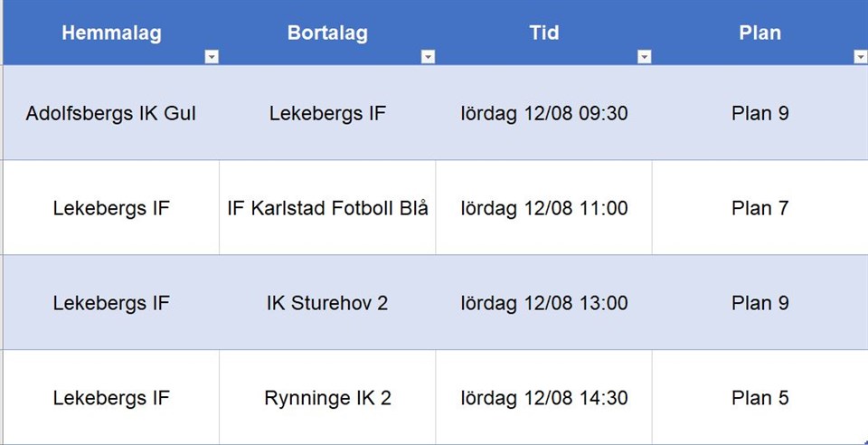Select the lördag 12/08 11:00 cell
Image resolution: width=868 pixels, height=445 pixels.
pyautogui.click(x=543, y=208)
